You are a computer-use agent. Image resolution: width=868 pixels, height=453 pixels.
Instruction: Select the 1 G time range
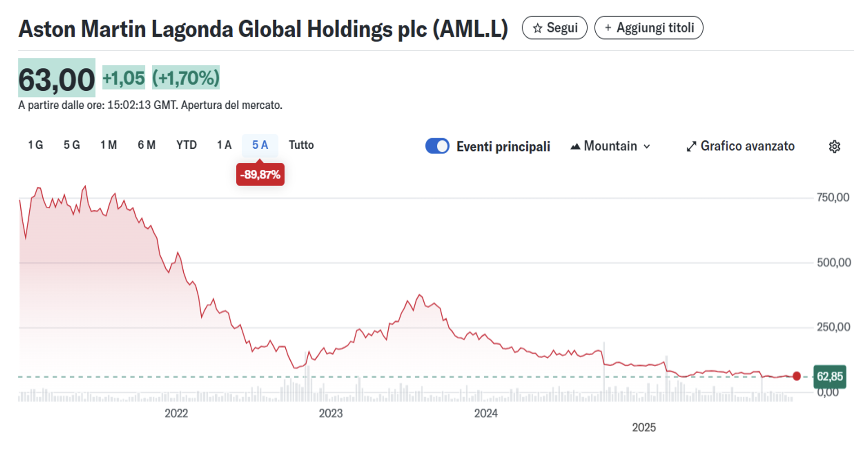[x=35, y=145]
